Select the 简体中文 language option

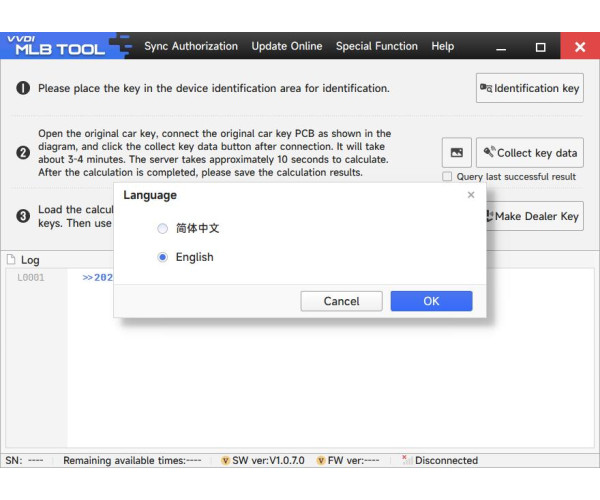163,228
